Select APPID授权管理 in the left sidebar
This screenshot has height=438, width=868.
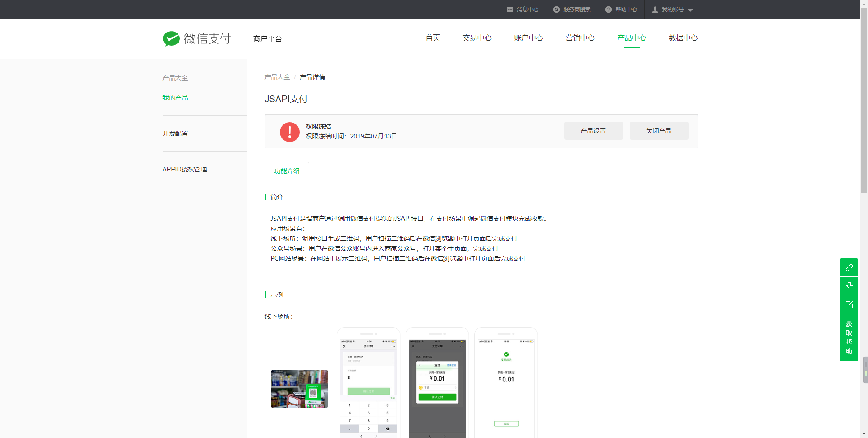coord(184,169)
